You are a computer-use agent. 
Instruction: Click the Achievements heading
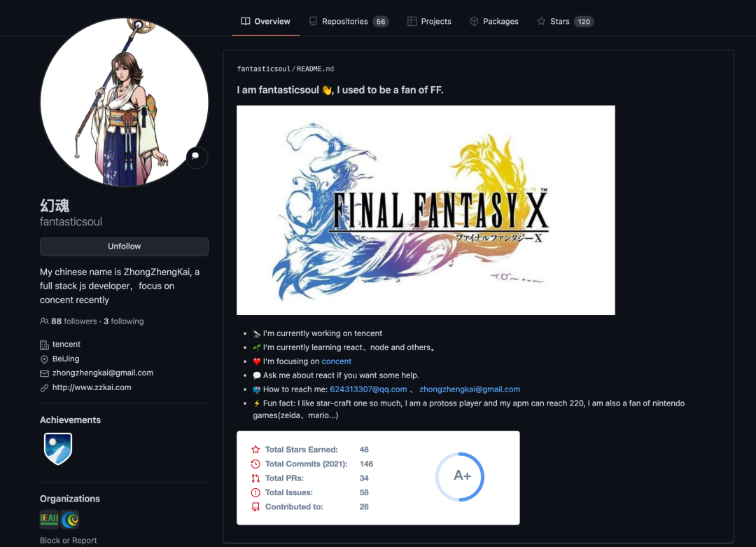point(71,420)
